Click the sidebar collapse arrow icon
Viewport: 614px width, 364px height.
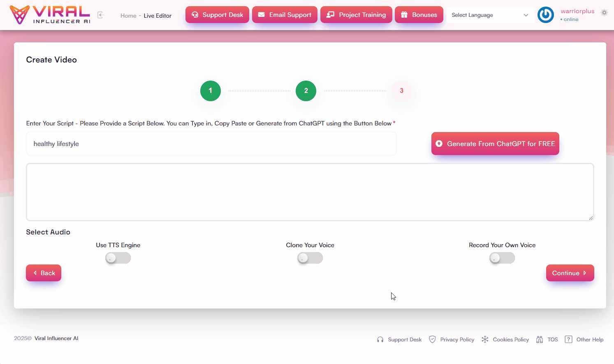[101, 15]
